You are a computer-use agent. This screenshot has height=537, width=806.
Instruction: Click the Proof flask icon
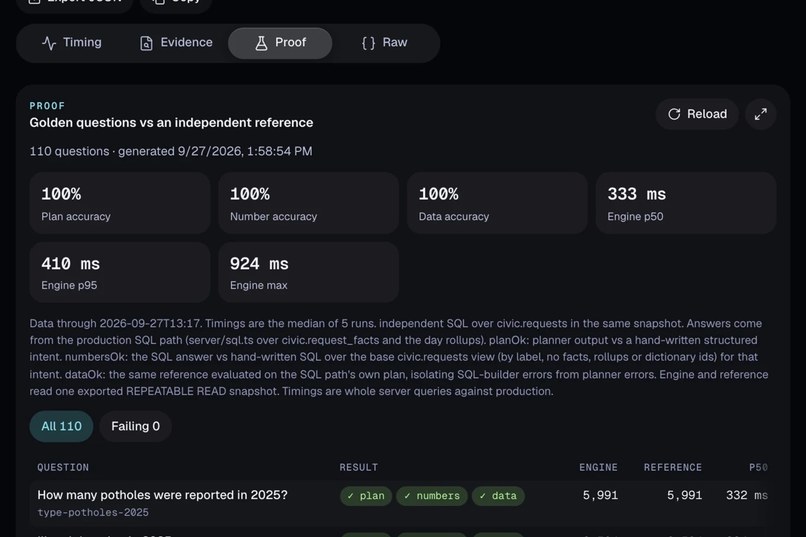261,43
